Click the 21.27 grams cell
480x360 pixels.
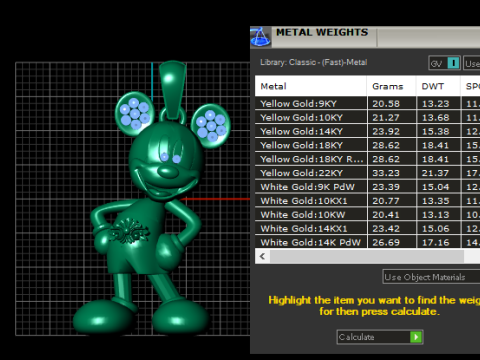point(392,118)
